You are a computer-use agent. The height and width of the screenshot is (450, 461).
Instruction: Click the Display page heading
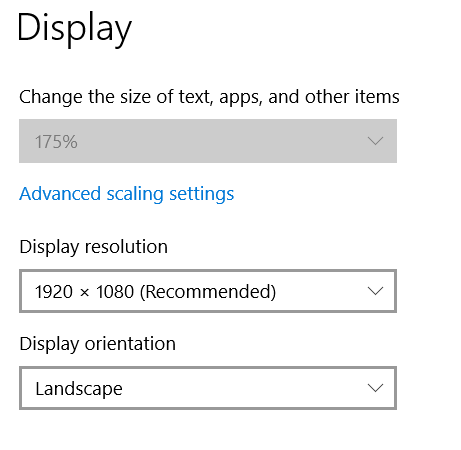[x=74, y=29]
